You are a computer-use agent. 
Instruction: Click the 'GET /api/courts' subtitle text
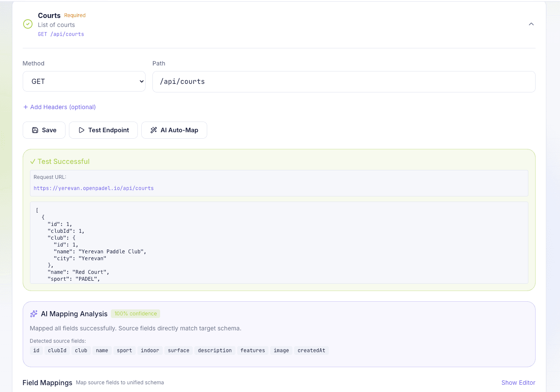coord(61,34)
